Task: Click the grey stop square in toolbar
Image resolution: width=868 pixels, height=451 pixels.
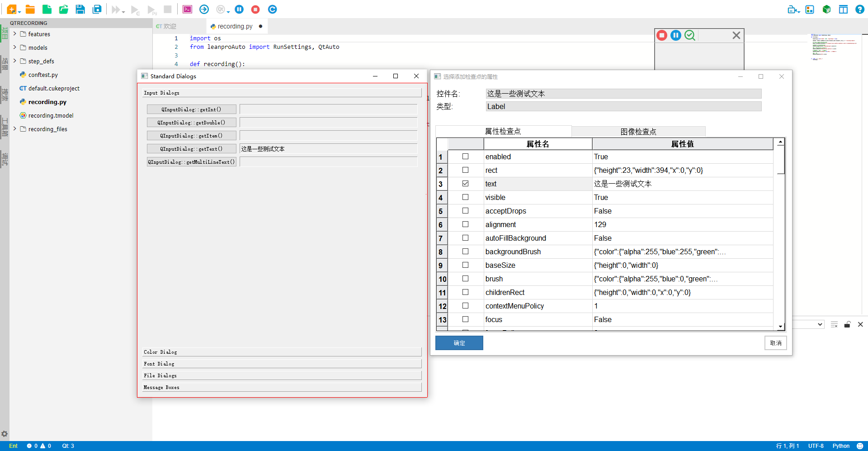Action: pyautogui.click(x=168, y=9)
